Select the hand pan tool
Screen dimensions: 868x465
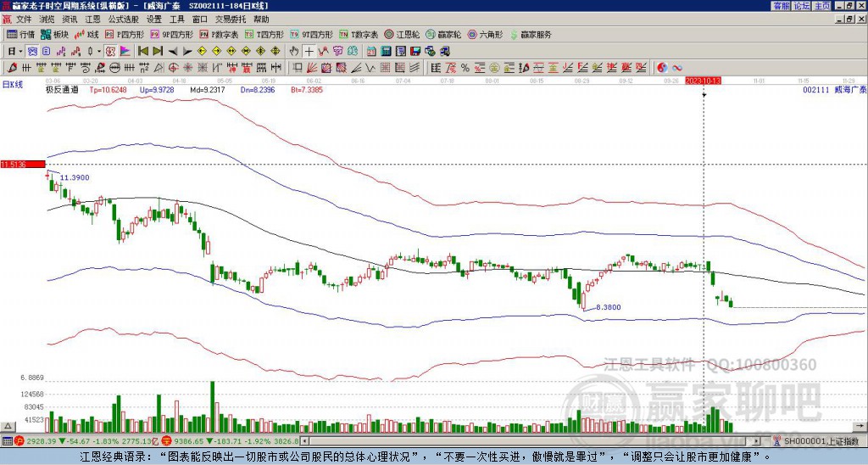[x=294, y=52]
